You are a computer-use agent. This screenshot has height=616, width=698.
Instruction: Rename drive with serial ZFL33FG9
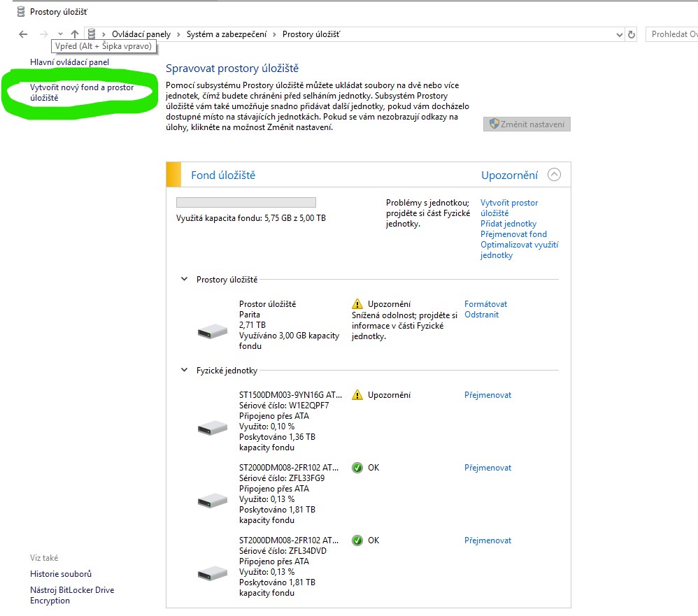tap(488, 467)
